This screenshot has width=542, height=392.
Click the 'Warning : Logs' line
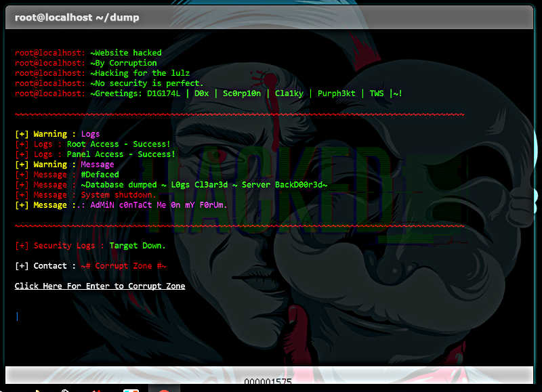coord(58,134)
